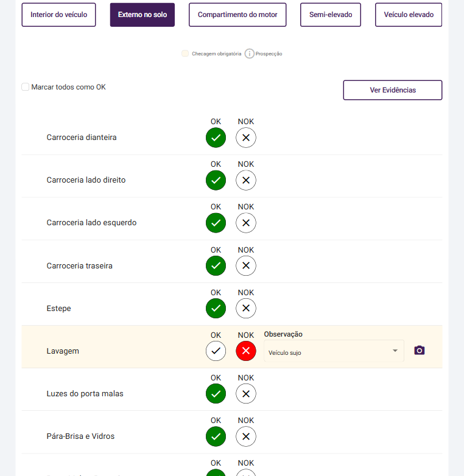This screenshot has width=464, height=476.
Task: Enable Marcar todos como OK checkbox
Action: pyautogui.click(x=26, y=87)
